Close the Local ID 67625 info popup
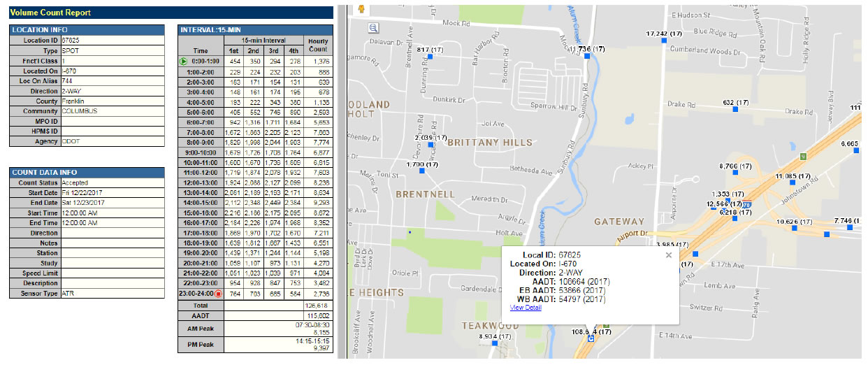 [669, 255]
